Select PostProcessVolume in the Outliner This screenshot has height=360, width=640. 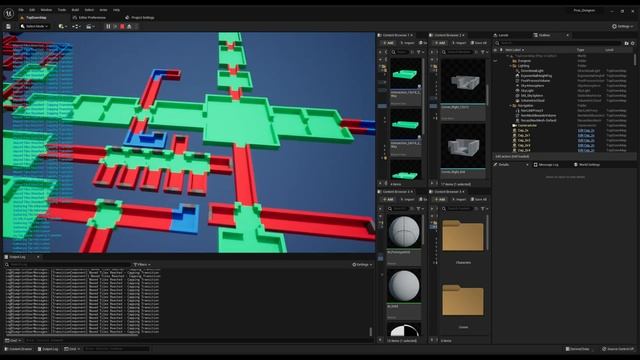tap(536, 81)
